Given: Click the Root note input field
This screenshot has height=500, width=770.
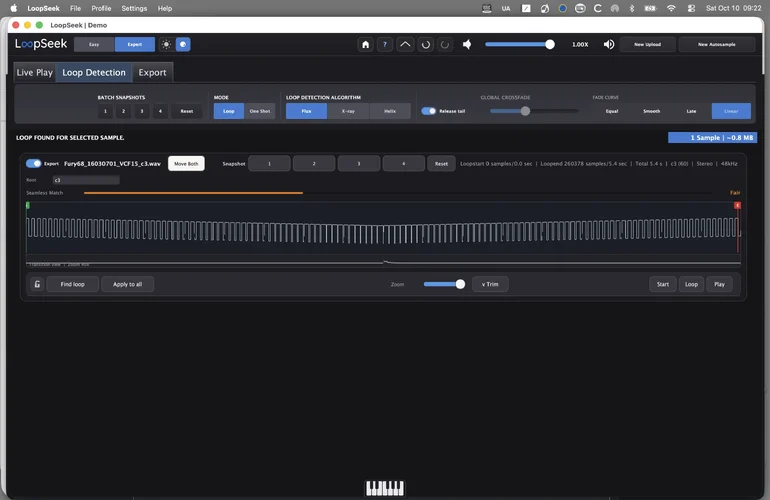Looking at the screenshot, I should [86, 180].
